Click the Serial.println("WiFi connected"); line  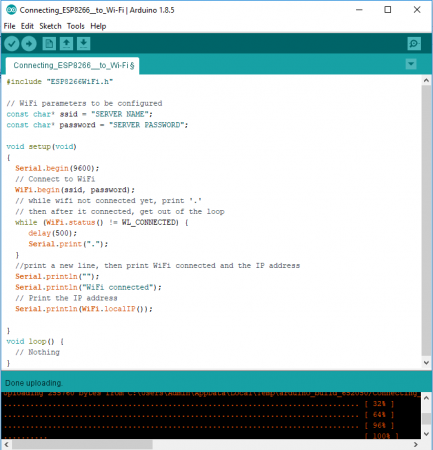(x=88, y=287)
